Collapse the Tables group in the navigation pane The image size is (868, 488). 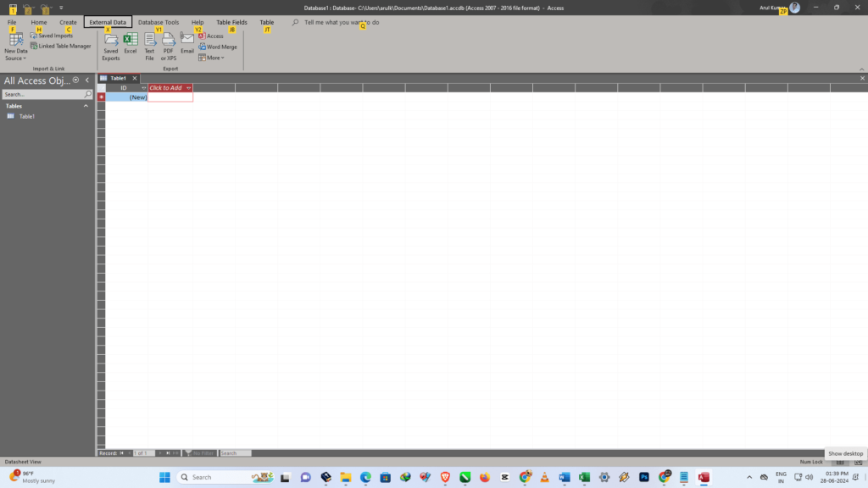tap(87, 106)
